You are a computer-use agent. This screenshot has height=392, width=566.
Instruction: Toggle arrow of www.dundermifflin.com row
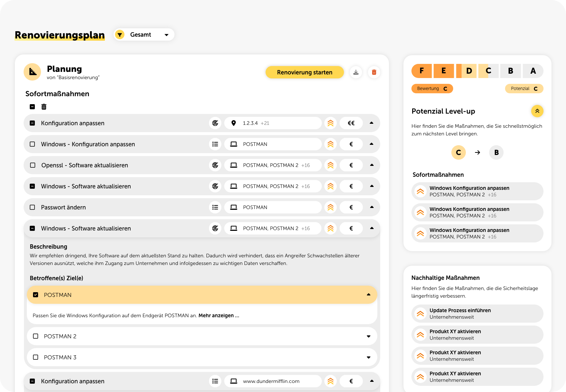point(372,381)
